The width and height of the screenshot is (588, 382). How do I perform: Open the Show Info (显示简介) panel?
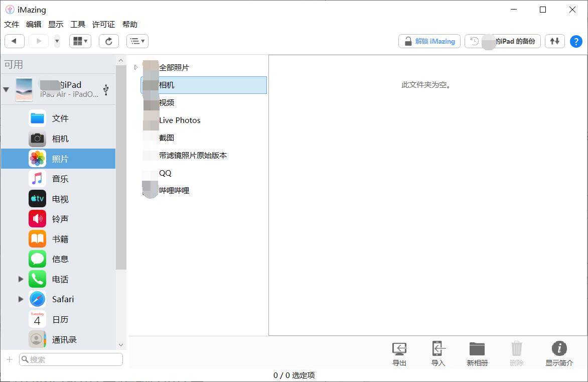point(559,353)
